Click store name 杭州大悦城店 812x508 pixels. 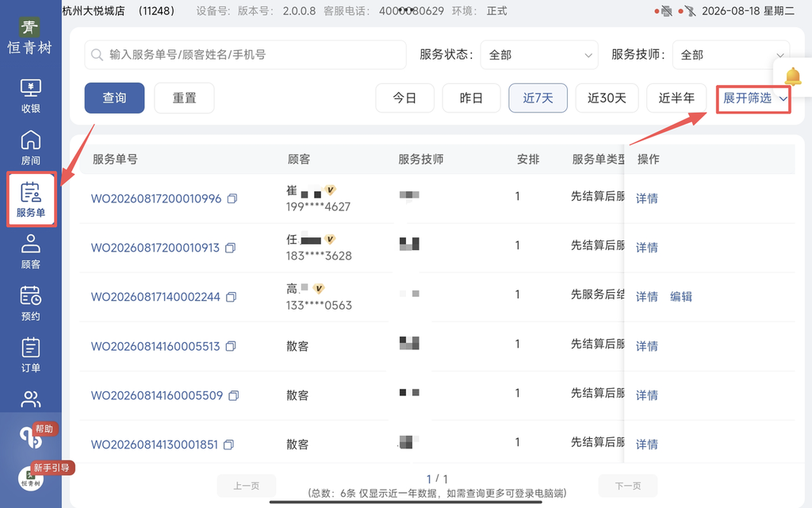coord(94,11)
